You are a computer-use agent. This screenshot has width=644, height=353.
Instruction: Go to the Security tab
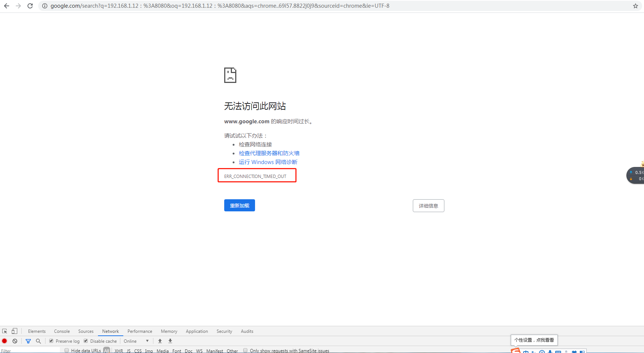click(224, 331)
